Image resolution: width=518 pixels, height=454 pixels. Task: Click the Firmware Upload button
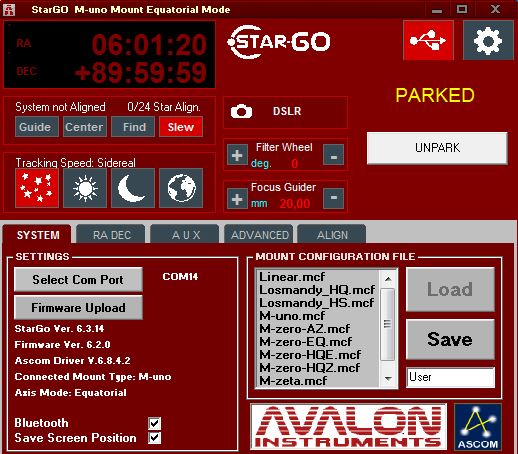(78, 307)
